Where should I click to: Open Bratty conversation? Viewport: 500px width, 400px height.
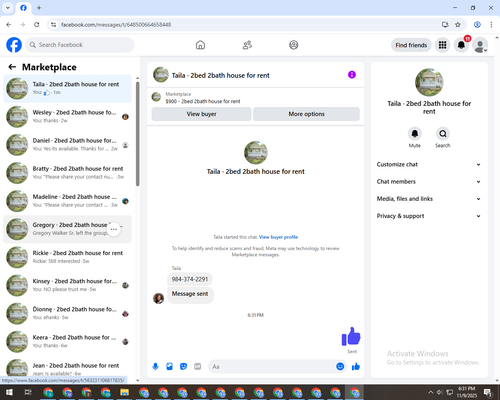(x=67, y=173)
